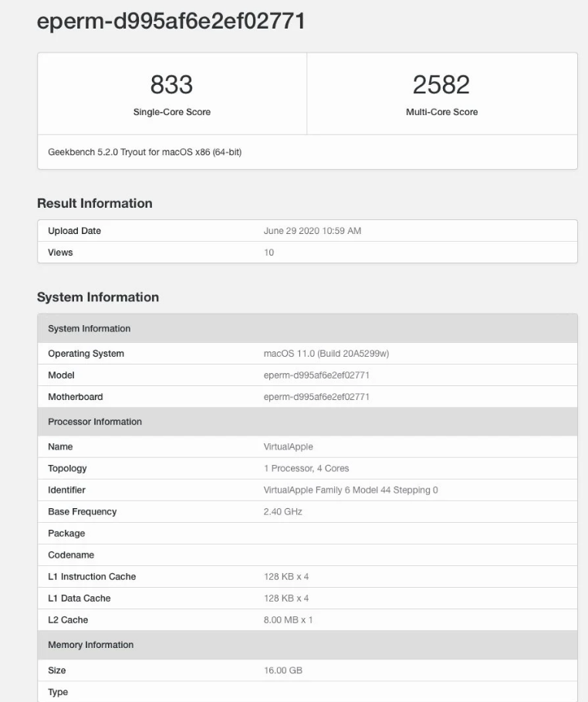Image resolution: width=588 pixels, height=702 pixels.
Task: Click the VirtualApple processor name value
Action: tap(288, 446)
